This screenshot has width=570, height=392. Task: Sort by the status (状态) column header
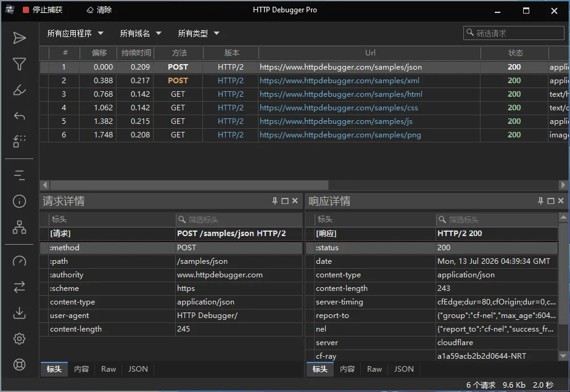[x=514, y=53]
